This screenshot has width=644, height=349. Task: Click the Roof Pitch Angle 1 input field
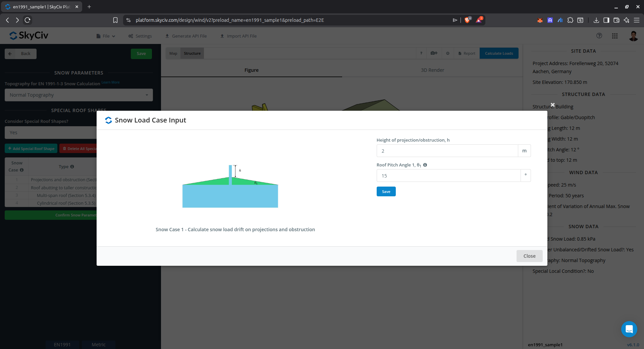coord(448,176)
